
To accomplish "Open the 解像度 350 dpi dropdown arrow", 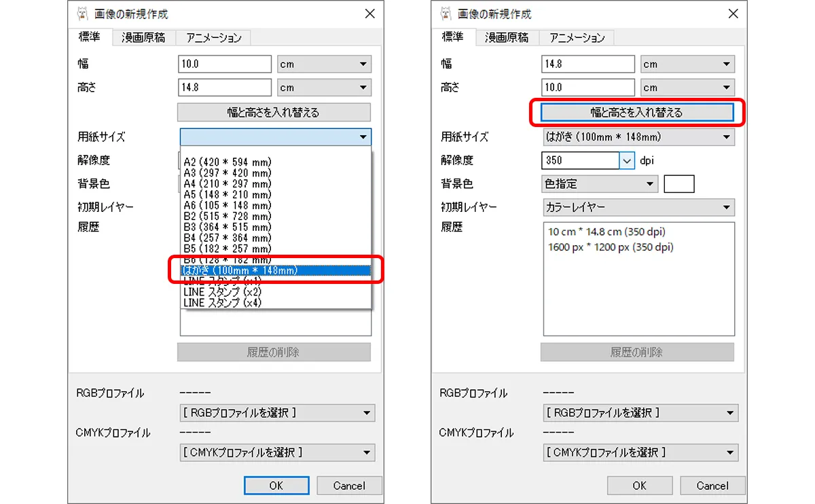I will point(626,161).
